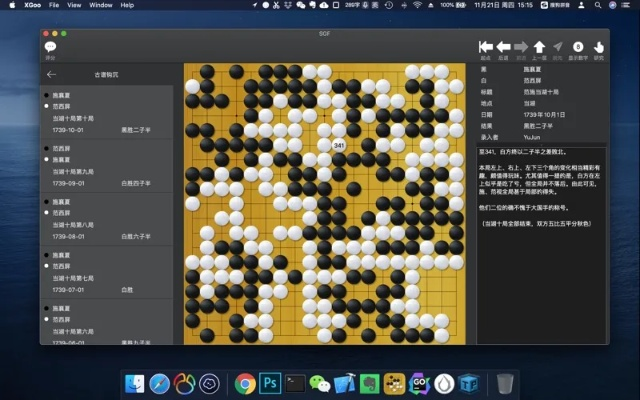This screenshot has height=400, width=640.
Task: Open the File menu
Action: (x=54, y=5)
